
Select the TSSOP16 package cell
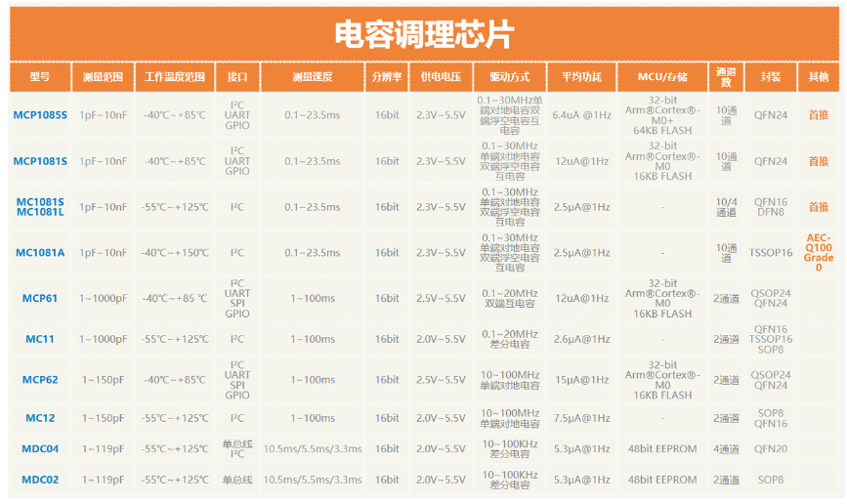pyautogui.click(x=770, y=252)
